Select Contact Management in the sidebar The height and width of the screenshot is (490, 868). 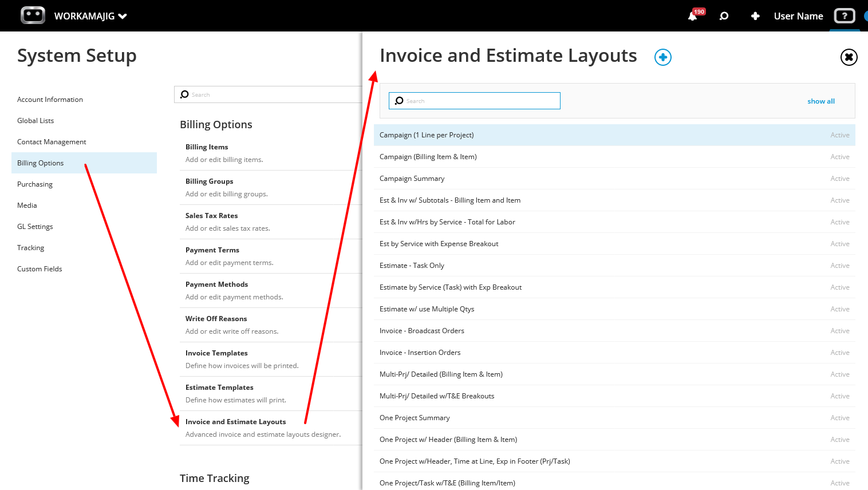click(84, 142)
